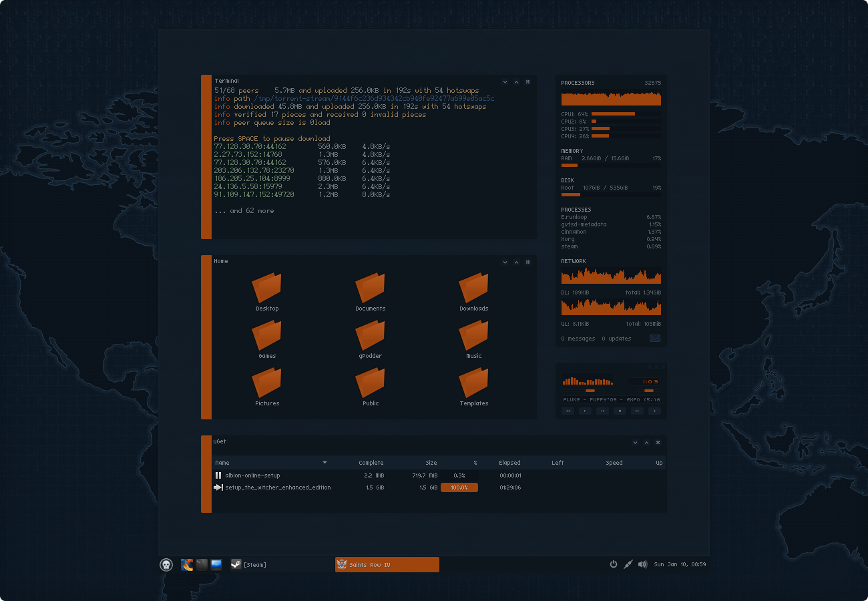Open the Desktop folder
This screenshot has width=868, height=601.
click(267, 292)
